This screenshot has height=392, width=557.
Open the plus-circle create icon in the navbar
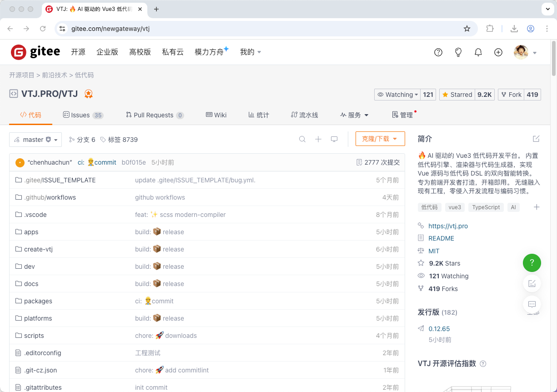click(x=498, y=52)
